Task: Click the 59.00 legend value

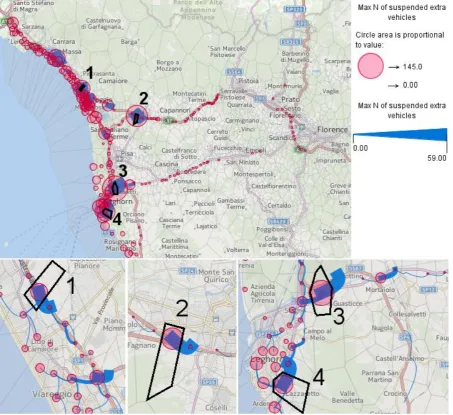Action: tap(437, 158)
